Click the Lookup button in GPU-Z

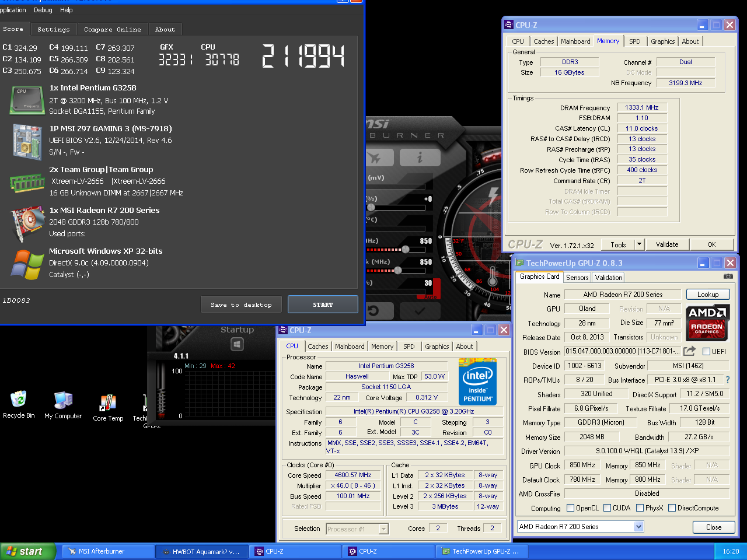click(707, 295)
